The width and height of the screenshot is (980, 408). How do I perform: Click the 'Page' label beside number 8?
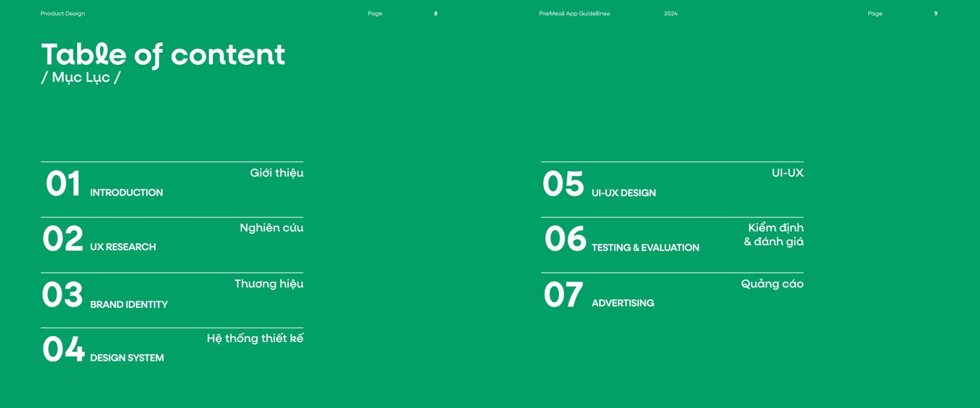pos(375,14)
